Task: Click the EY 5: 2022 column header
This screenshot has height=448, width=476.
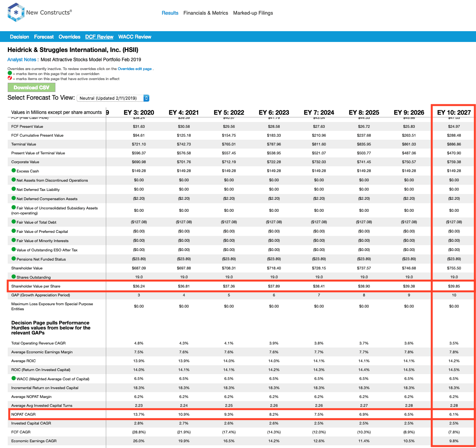Action: pyautogui.click(x=229, y=112)
